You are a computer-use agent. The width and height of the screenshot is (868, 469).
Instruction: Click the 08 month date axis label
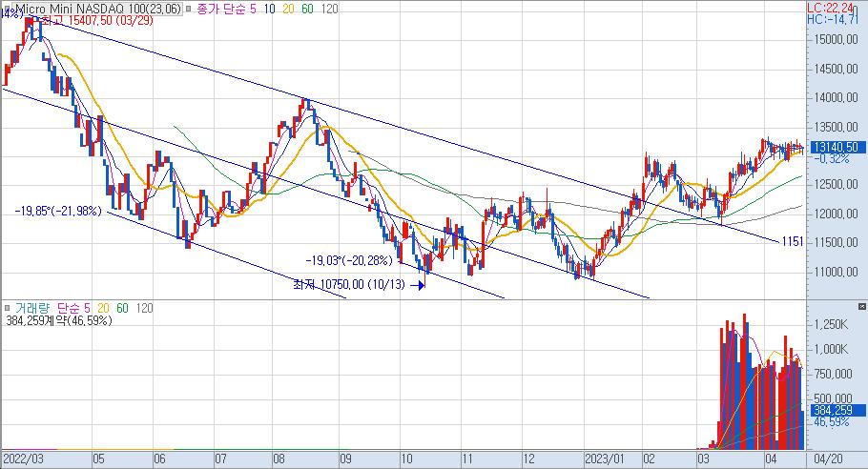coord(279,459)
